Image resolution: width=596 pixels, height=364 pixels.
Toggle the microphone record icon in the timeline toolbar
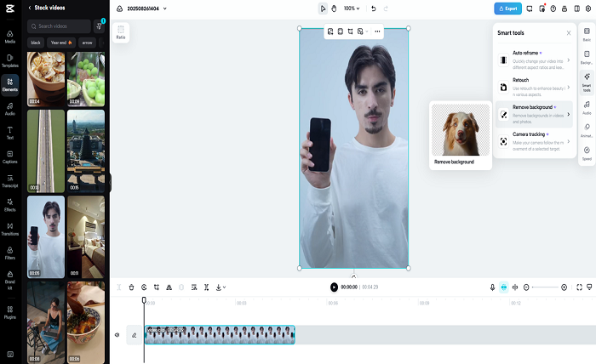[x=492, y=287]
